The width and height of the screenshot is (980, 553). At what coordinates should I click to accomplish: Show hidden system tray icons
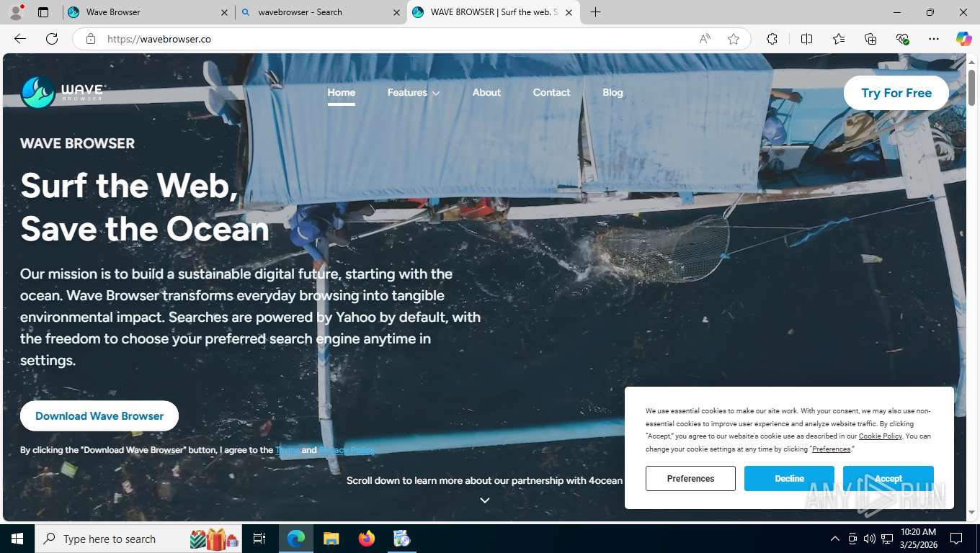pyautogui.click(x=835, y=539)
